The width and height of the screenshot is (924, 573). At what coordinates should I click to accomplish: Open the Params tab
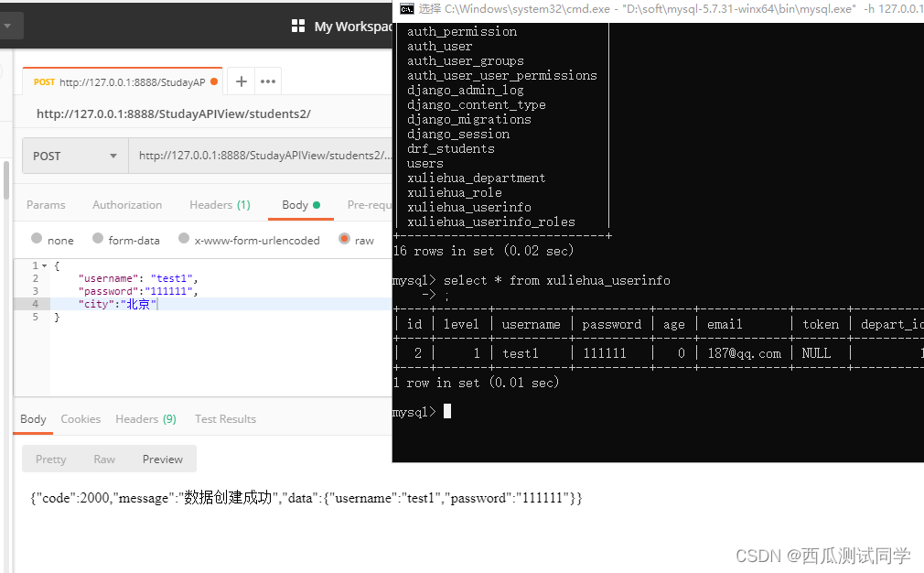[47, 204]
